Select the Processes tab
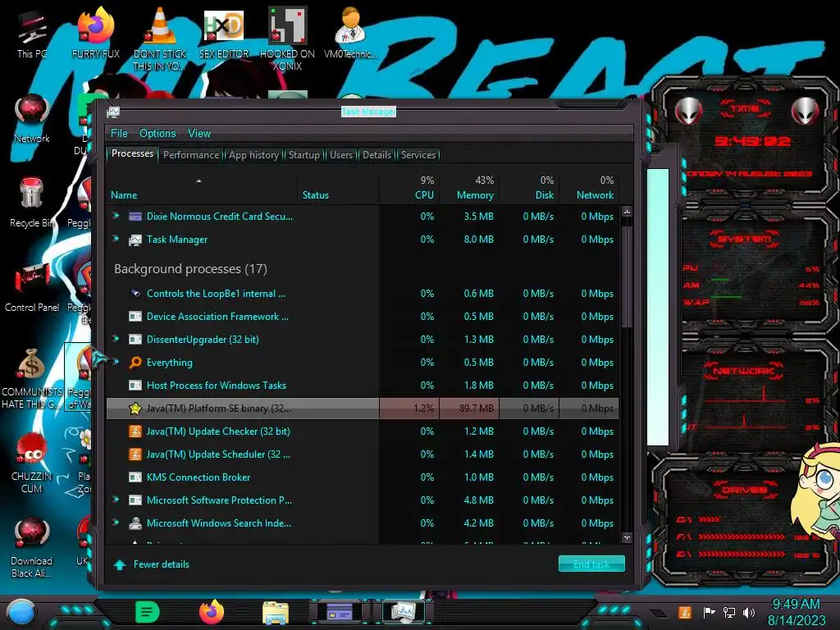Viewport: 840px width, 630px height. [132, 153]
